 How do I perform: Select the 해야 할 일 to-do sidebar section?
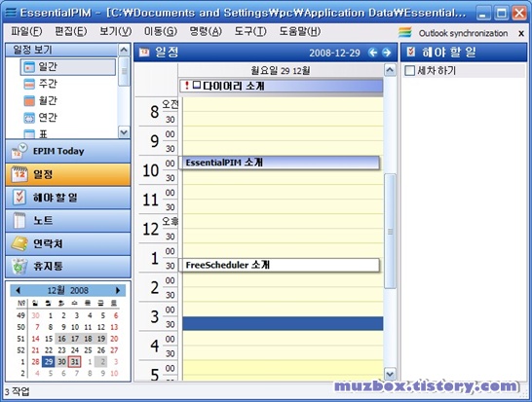click(68, 198)
